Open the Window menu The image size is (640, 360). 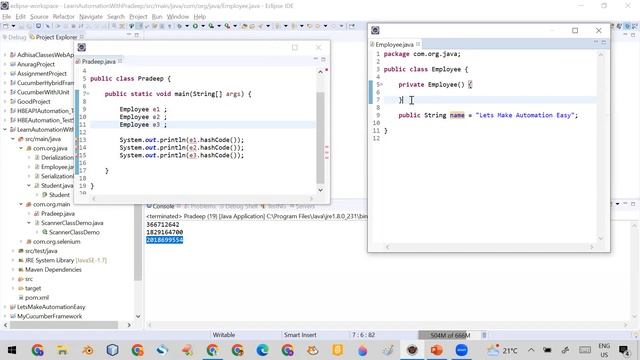(x=178, y=17)
